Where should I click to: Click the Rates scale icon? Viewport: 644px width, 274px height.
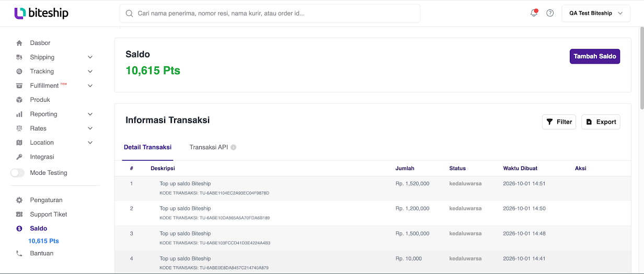pyautogui.click(x=19, y=128)
